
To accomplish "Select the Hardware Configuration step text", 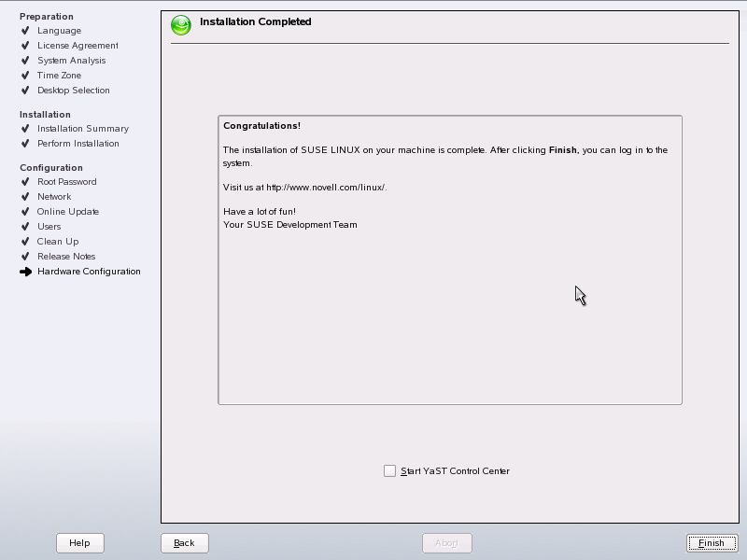I will (89, 272).
